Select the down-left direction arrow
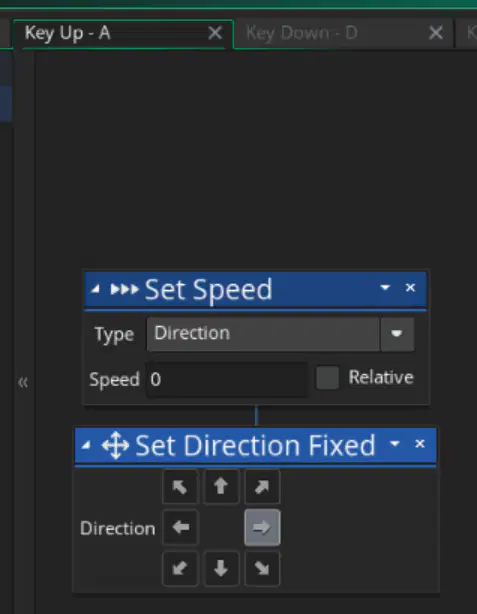The height and width of the screenshot is (614, 477). pyautogui.click(x=180, y=569)
